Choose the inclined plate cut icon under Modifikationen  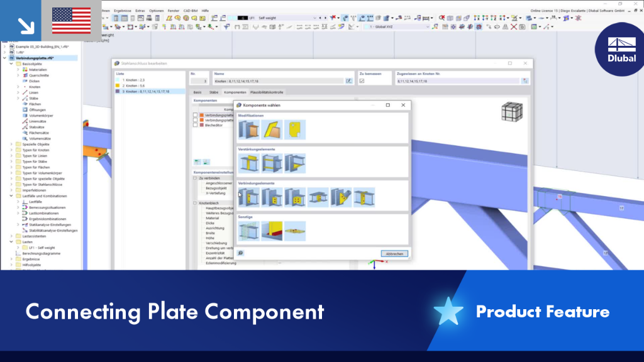pyautogui.click(x=272, y=129)
